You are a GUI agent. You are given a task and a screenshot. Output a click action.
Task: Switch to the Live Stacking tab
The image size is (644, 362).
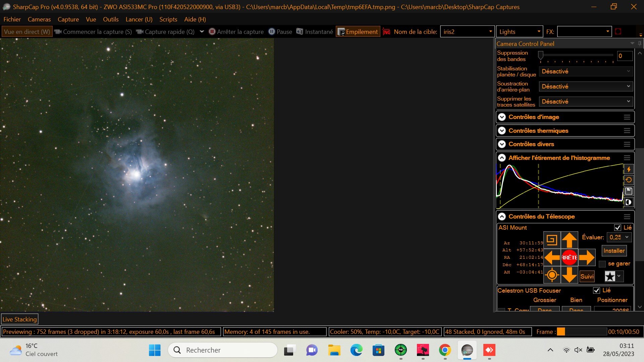click(19, 319)
